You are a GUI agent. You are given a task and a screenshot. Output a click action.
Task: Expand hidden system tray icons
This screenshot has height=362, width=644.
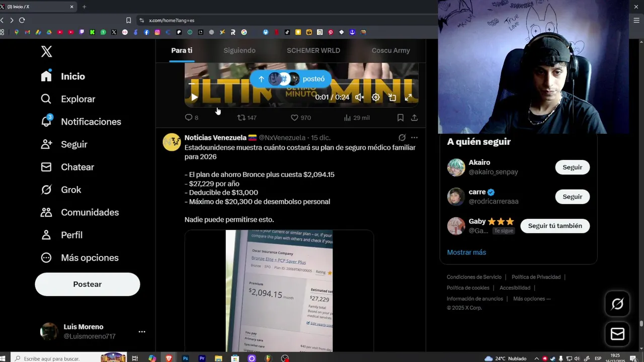pyautogui.click(x=536, y=358)
